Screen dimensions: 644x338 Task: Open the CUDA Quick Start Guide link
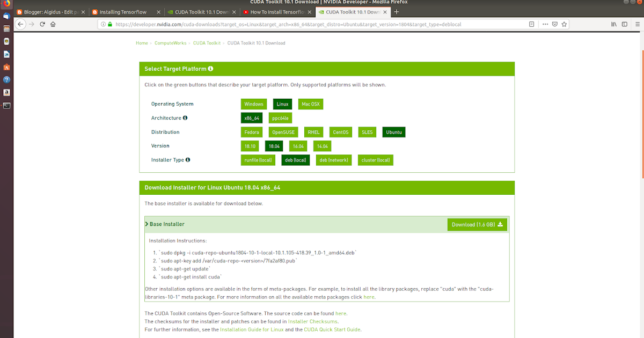[x=332, y=329]
